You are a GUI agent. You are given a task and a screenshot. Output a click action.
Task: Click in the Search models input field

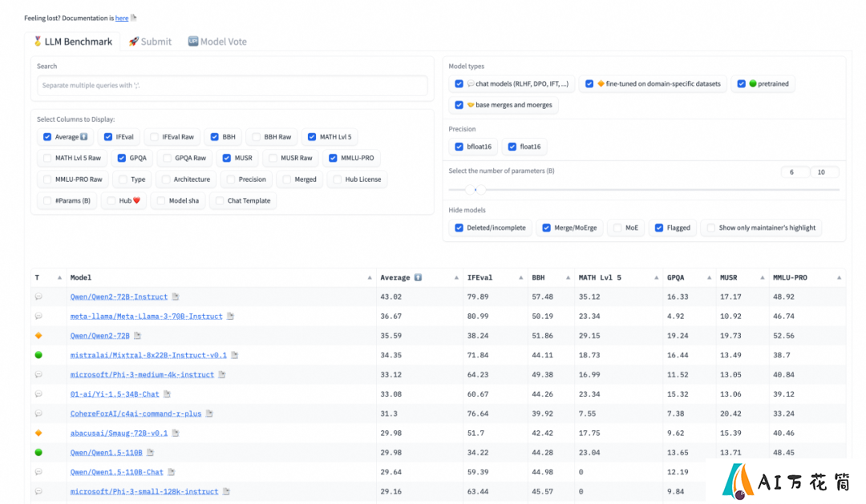coord(232,86)
